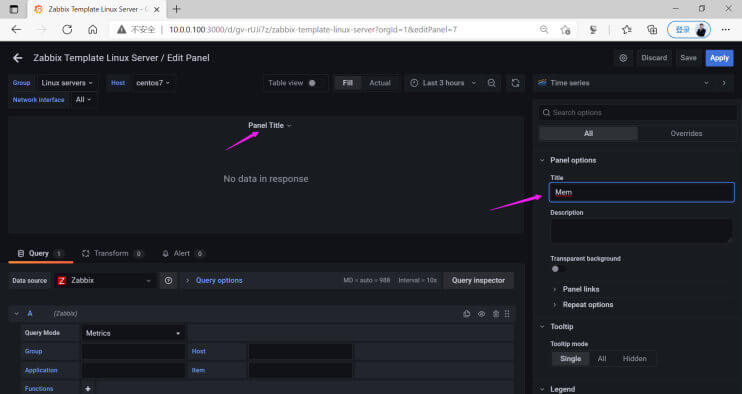Delete query A with the trash icon
Image resolution: width=742 pixels, height=394 pixels.
pos(495,314)
